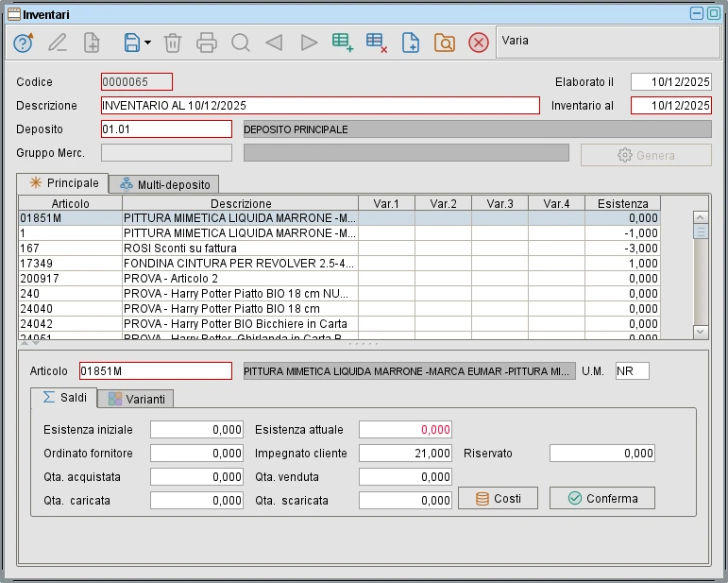Select row with article 01851M

coord(339,218)
